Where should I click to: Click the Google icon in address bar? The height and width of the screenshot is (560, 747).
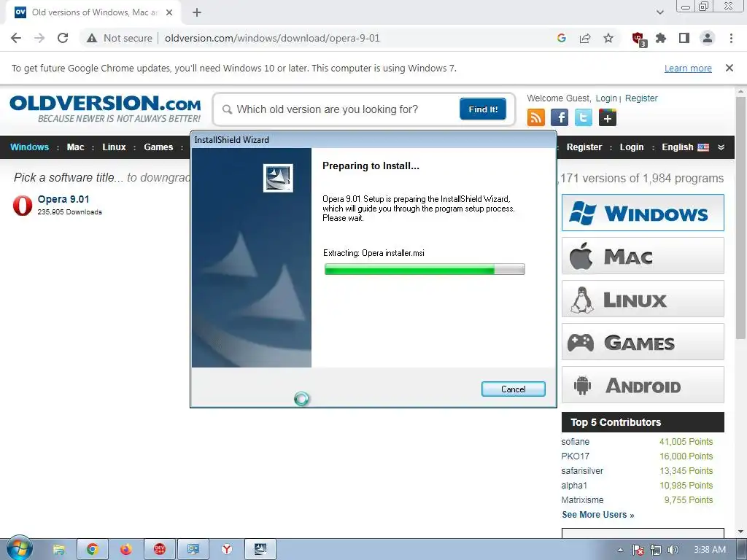pyautogui.click(x=561, y=38)
